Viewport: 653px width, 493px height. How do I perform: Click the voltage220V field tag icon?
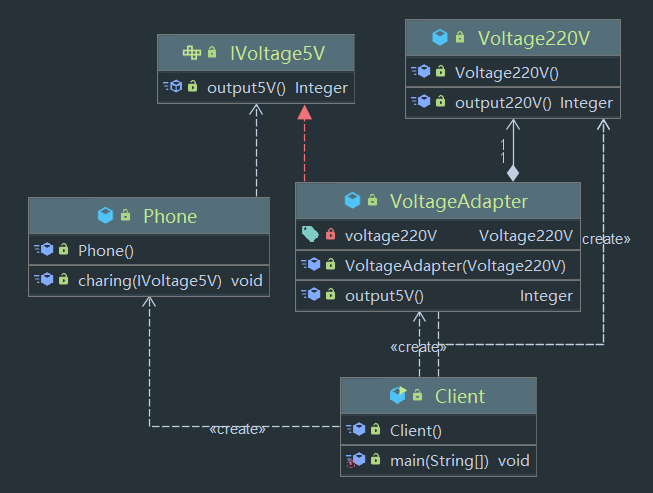[310, 234]
